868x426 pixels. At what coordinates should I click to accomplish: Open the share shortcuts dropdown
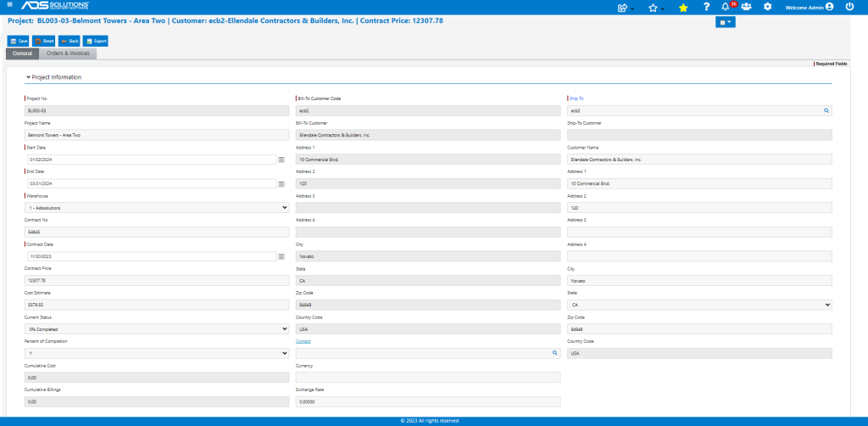pos(625,7)
